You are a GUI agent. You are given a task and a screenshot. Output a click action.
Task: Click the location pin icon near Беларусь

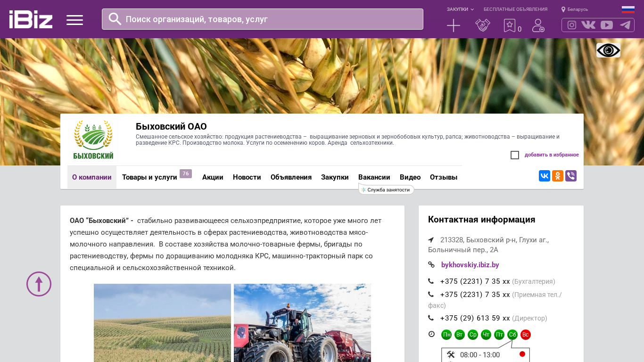point(563,9)
